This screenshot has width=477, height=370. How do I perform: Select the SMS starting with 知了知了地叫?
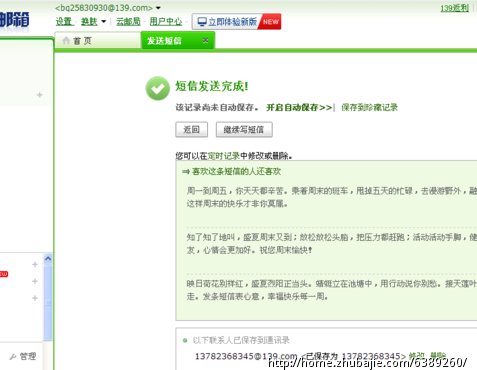click(331, 244)
